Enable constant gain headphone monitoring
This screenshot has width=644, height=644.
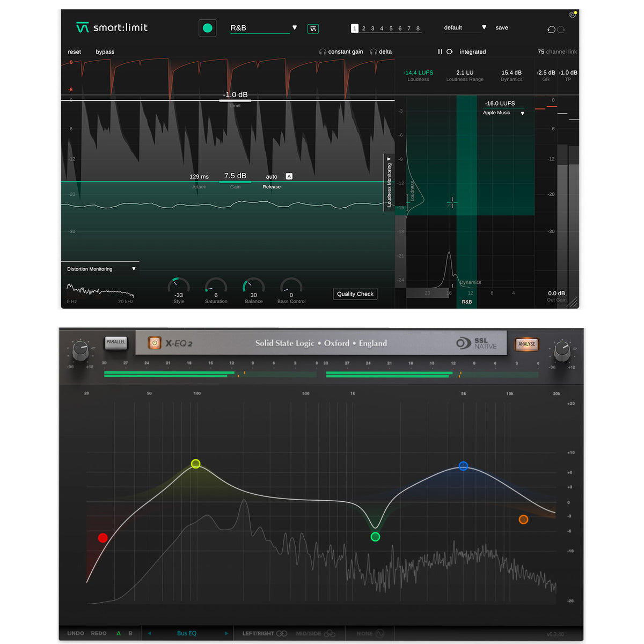323,52
